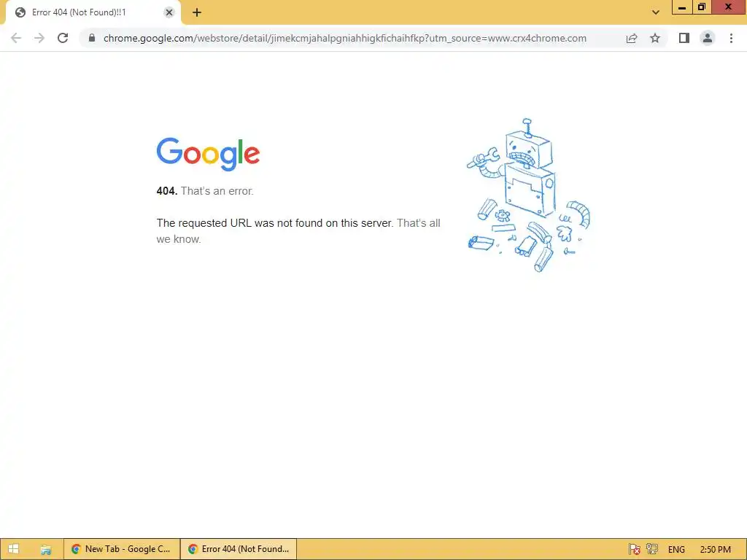Click the '404.' error text
The height and width of the screenshot is (560, 747).
pos(167,191)
